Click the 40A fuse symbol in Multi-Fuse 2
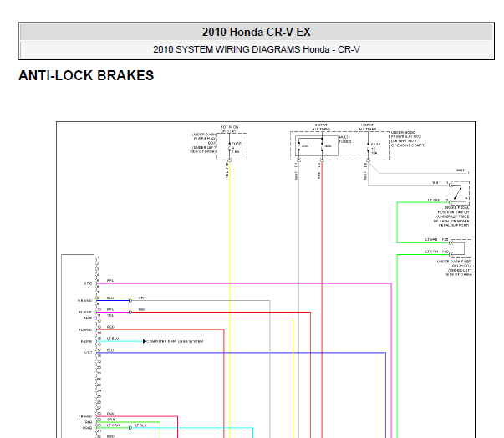 [x=322, y=146]
